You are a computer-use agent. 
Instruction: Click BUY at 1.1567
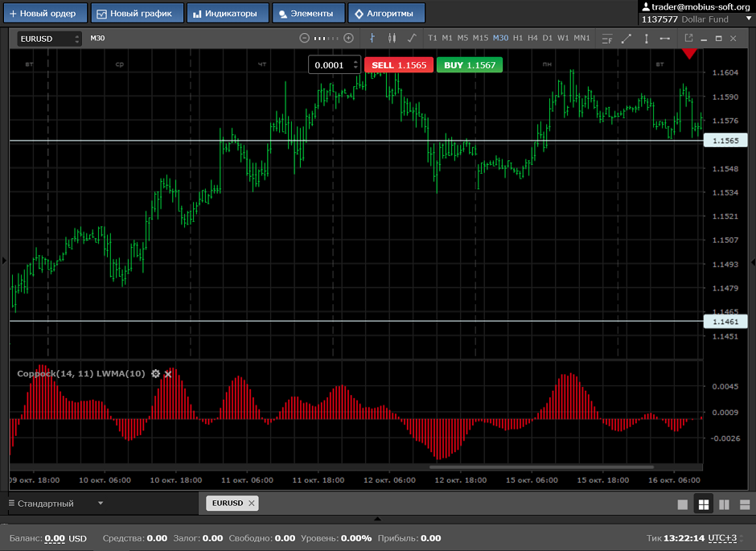pyautogui.click(x=470, y=65)
